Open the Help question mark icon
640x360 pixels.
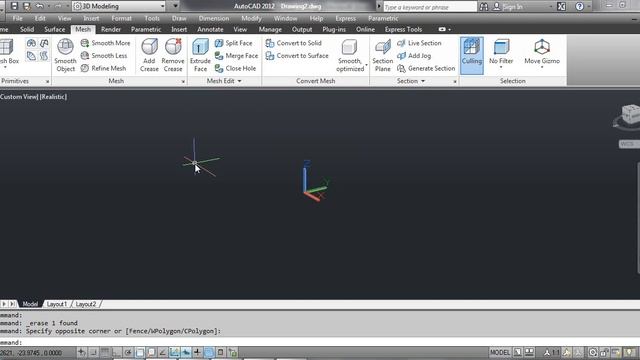coord(579,7)
